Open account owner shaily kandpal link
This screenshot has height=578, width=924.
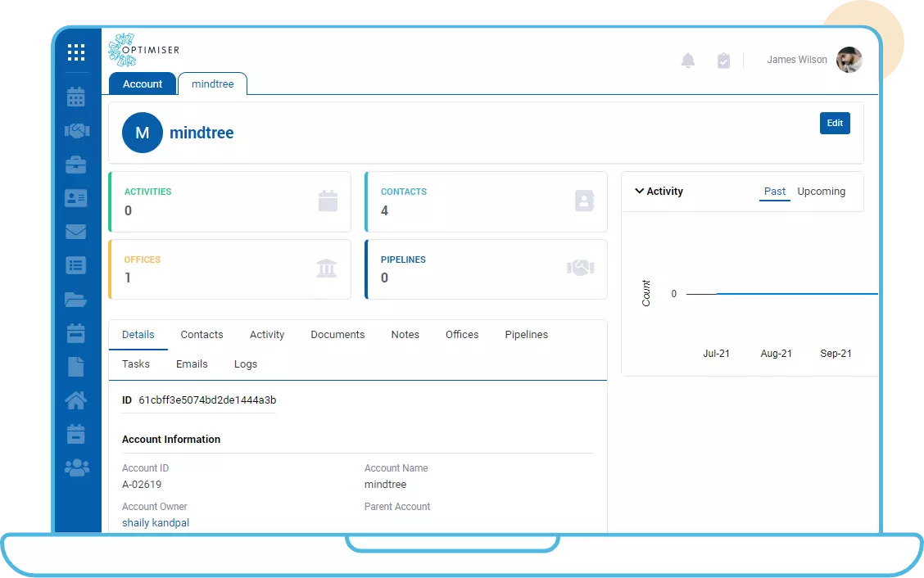[156, 522]
